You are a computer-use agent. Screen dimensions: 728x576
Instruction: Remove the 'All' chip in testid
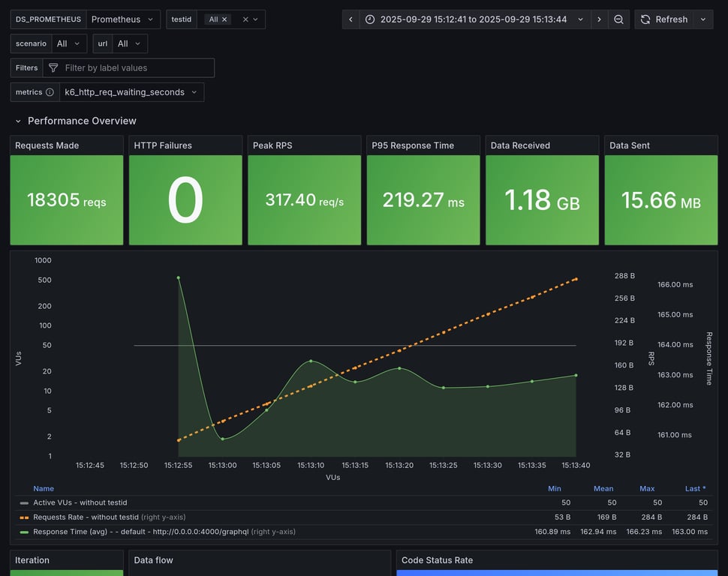coord(224,19)
